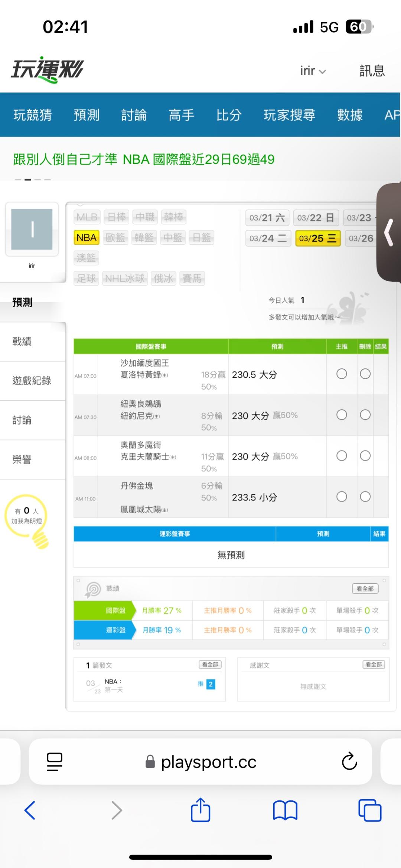
Task: Select the 日籃 league tab
Action: pos(202,237)
